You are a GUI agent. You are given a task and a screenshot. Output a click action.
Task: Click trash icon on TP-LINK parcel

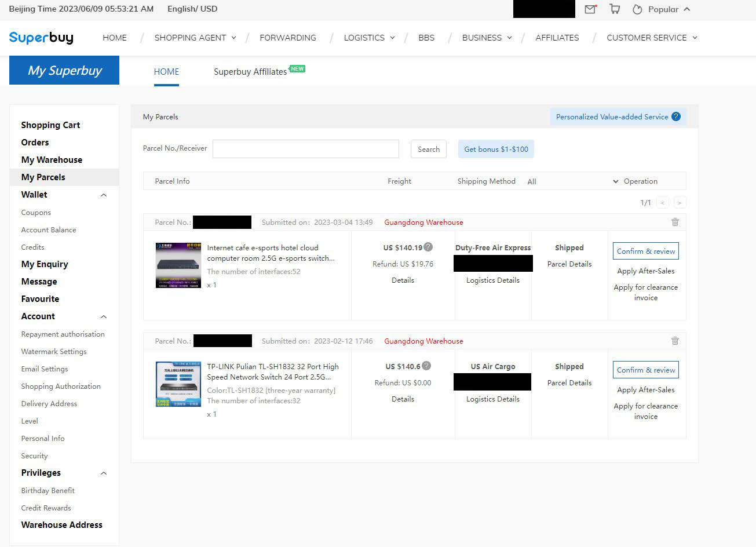(x=674, y=341)
